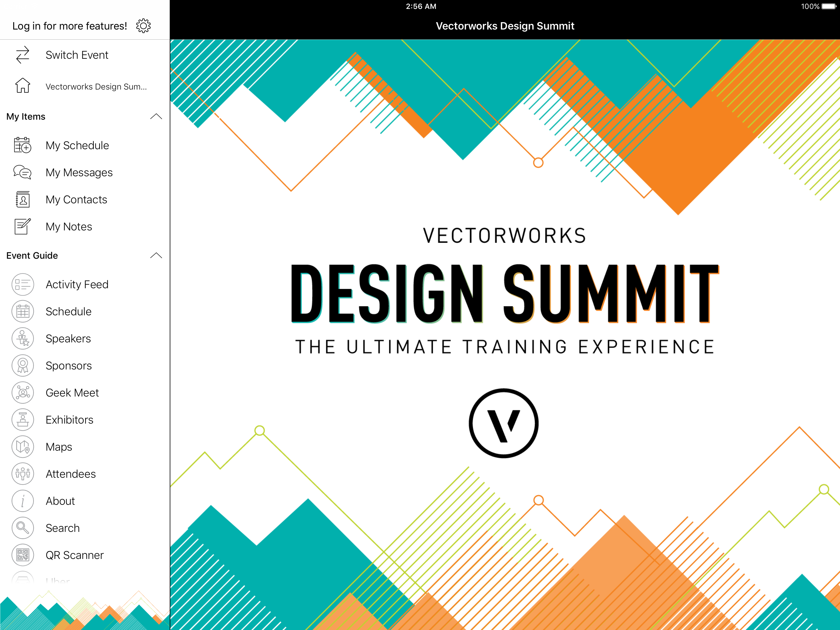Collapse the Event Guide section chevron
This screenshot has width=840, height=630.
click(x=156, y=255)
